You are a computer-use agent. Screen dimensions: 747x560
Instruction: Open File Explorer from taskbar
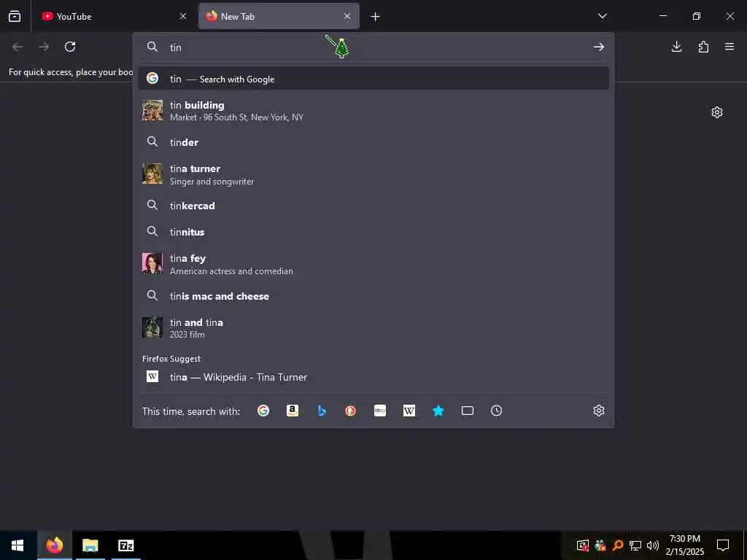90,545
